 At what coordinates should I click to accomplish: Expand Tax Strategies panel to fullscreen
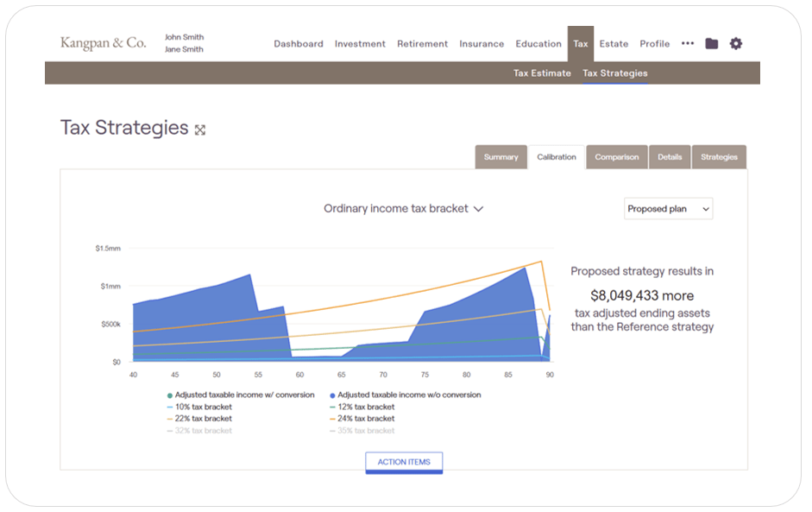point(200,130)
